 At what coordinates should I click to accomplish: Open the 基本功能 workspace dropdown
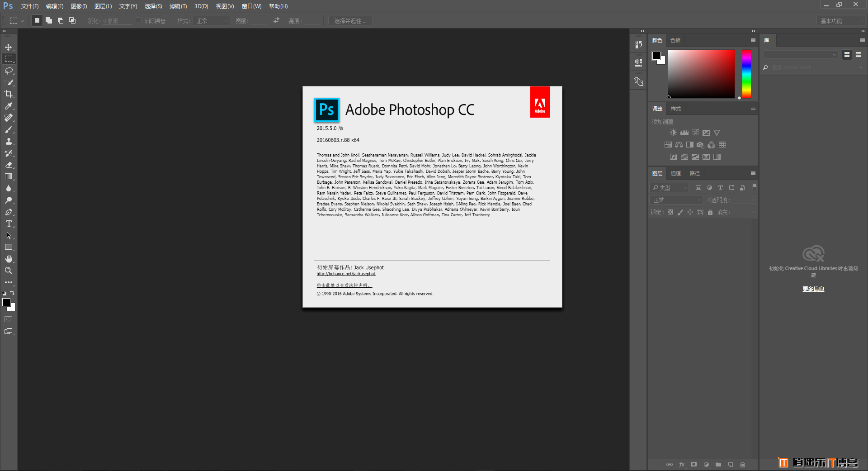tap(840, 21)
